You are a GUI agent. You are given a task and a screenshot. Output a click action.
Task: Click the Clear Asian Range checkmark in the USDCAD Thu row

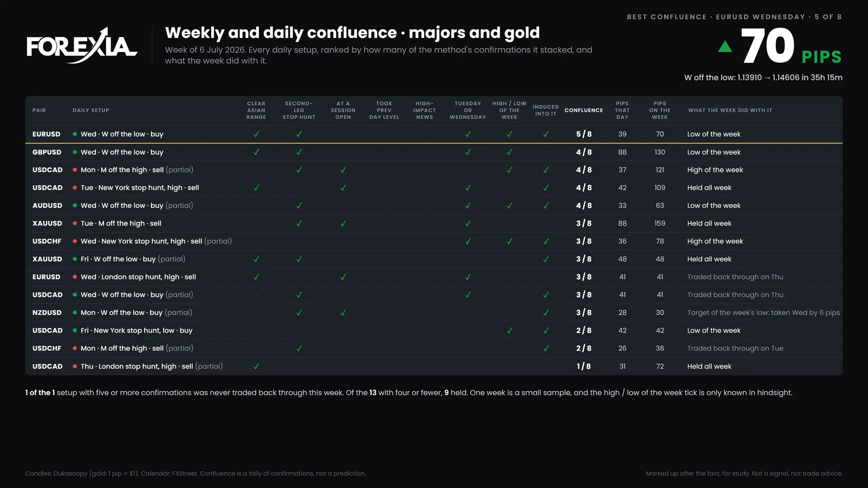[256, 366]
